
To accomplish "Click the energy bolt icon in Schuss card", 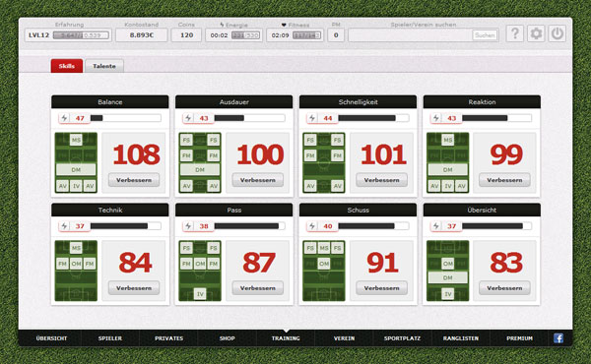I will tap(312, 226).
